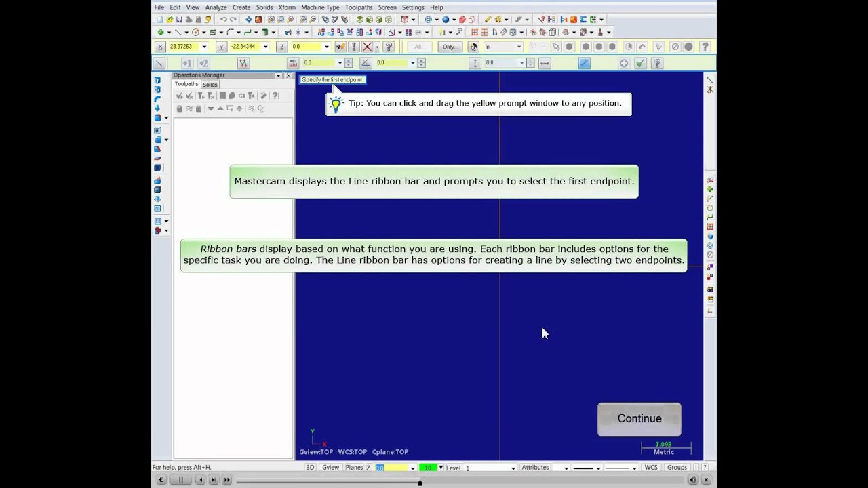The image size is (868, 488).
Task: Click the Select all operations icon
Action: pos(179,96)
